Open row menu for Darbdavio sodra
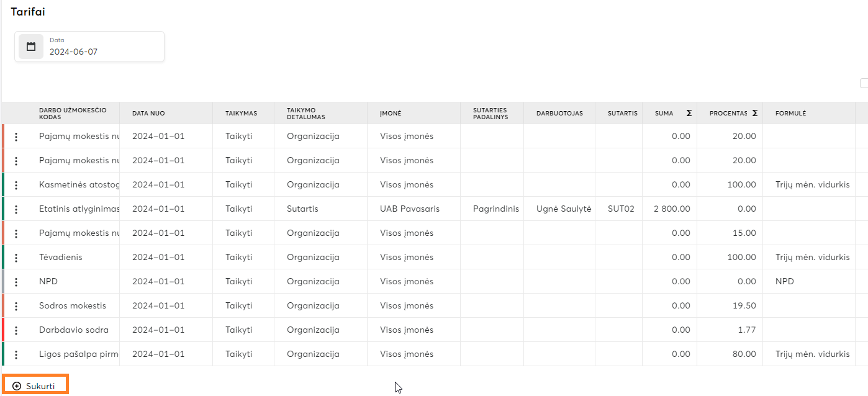868x396 pixels. [x=16, y=330]
